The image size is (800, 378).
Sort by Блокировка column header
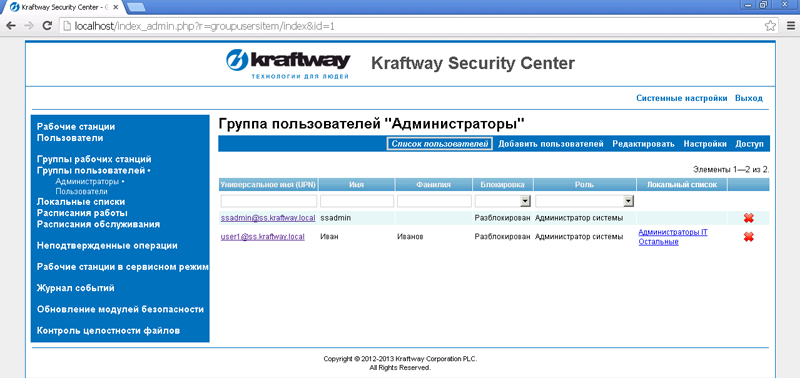point(503,185)
